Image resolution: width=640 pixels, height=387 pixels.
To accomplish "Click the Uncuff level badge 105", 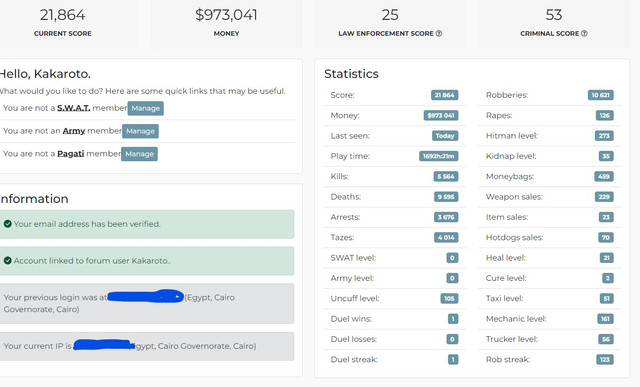I will click(449, 298).
